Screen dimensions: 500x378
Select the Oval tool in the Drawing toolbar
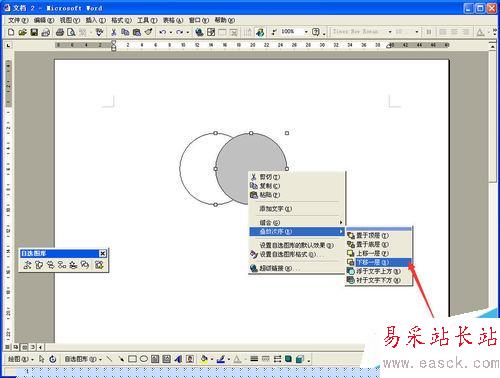click(x=144, y=359)
